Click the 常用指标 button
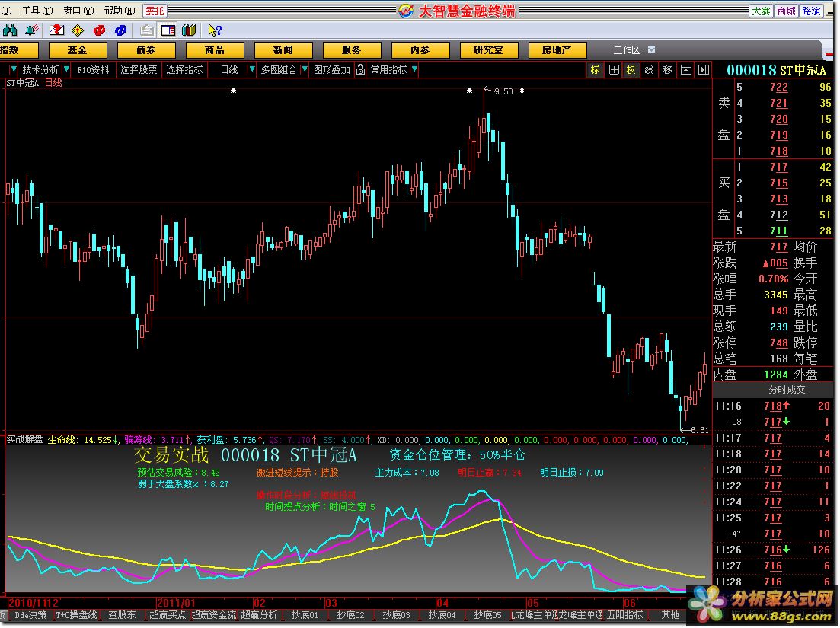Viewport: 840px width, 628px height. point(389,69)
